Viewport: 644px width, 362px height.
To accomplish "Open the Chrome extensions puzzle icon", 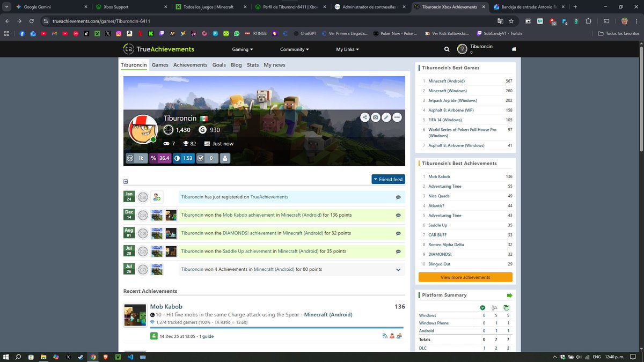I will pos(589,21).
